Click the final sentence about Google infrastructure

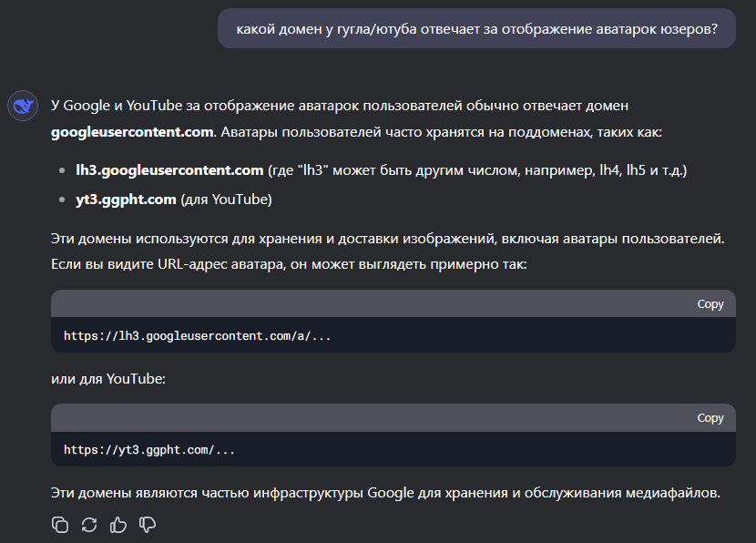coord(385,493)
